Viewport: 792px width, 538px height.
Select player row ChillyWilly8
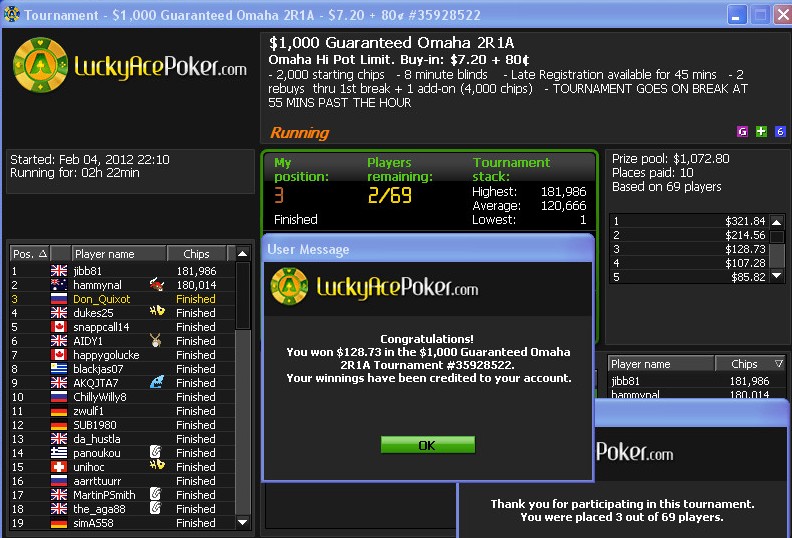pyautogui.click(x=122, y=397)
